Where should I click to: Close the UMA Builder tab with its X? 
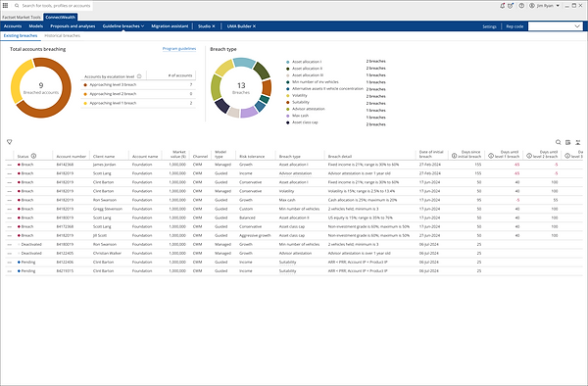tap(254, 26)
